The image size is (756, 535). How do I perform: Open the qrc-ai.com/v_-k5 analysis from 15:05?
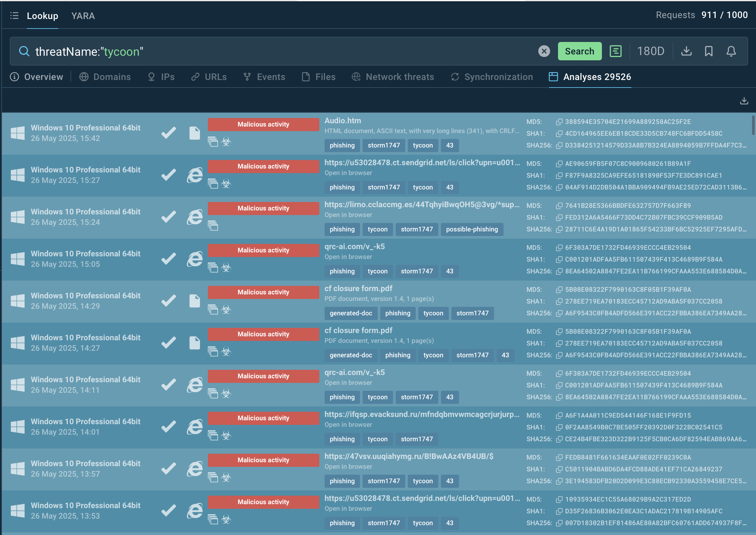pyautogui.click(x=354, y=247)
